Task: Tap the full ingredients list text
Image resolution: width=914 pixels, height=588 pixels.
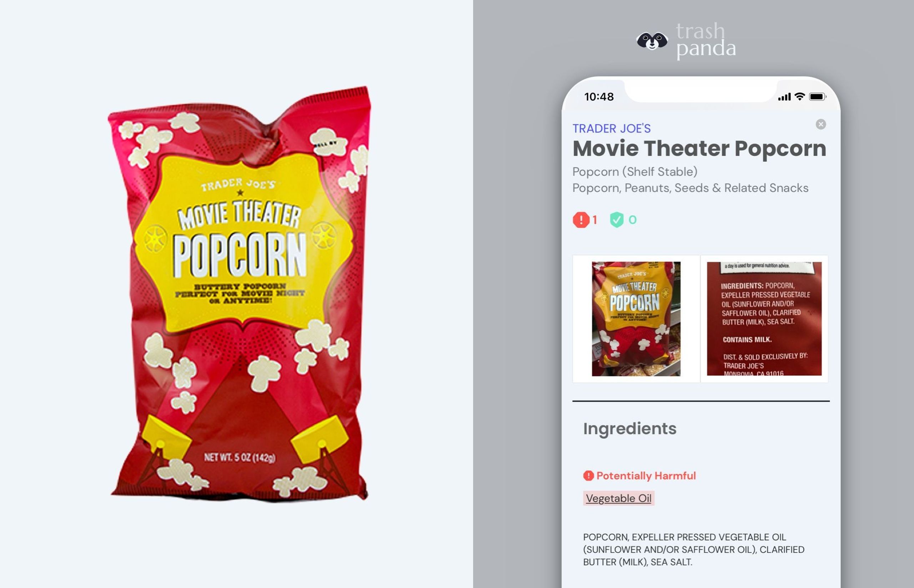Action: (693, 549)
